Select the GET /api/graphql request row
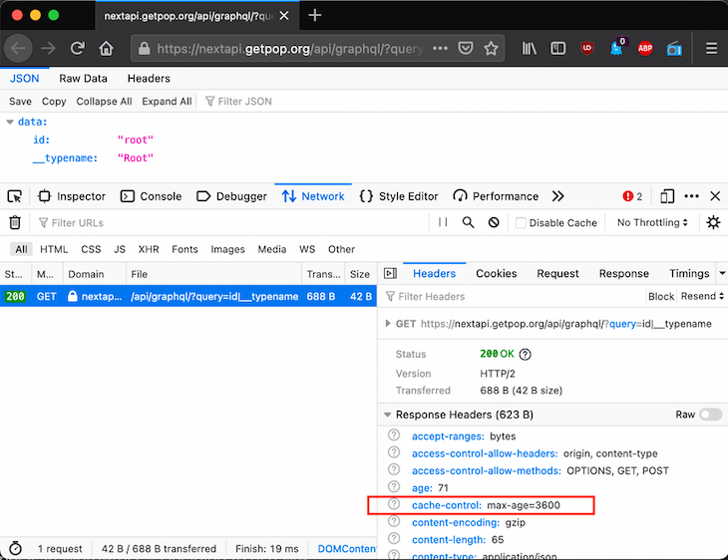 click(188, 296)
